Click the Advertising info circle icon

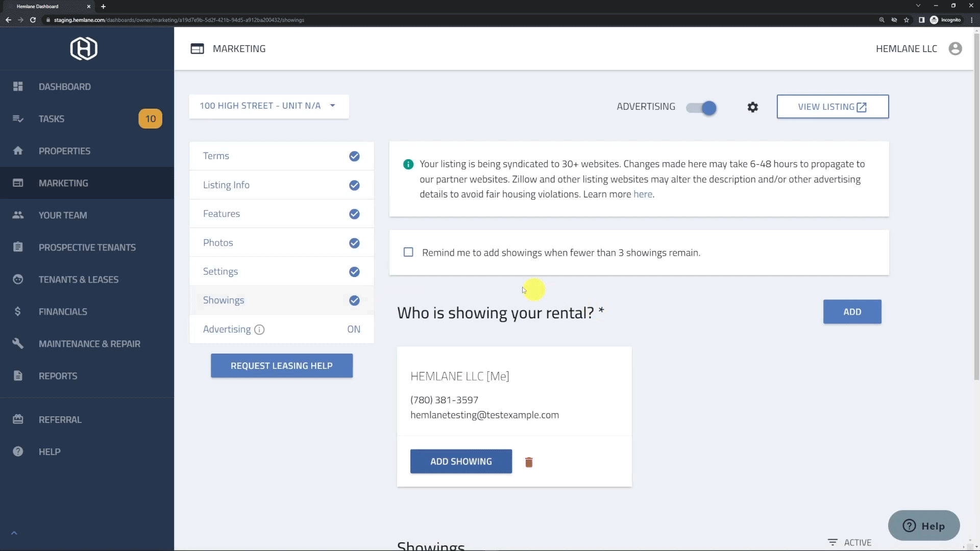[x=259, y=330]
